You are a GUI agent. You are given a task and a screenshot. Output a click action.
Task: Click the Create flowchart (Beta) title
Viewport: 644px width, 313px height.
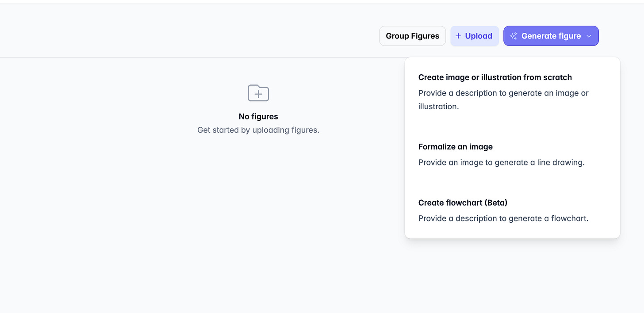[463, 203]
